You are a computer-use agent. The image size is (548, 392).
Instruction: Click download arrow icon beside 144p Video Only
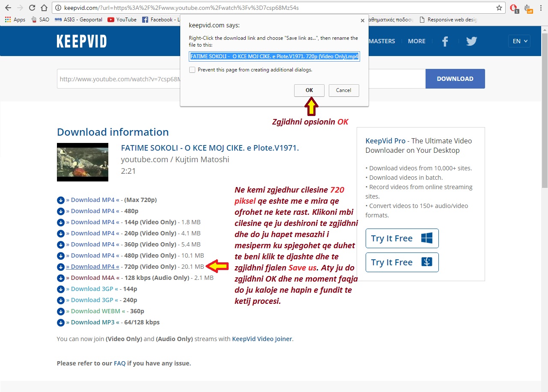tap(60, 223)
